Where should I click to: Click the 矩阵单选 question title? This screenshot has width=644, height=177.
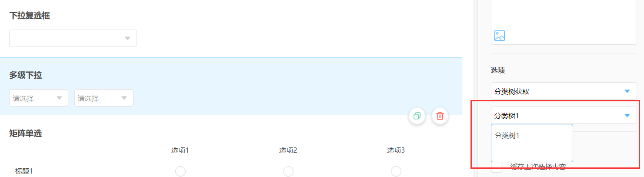coord(26,134)
